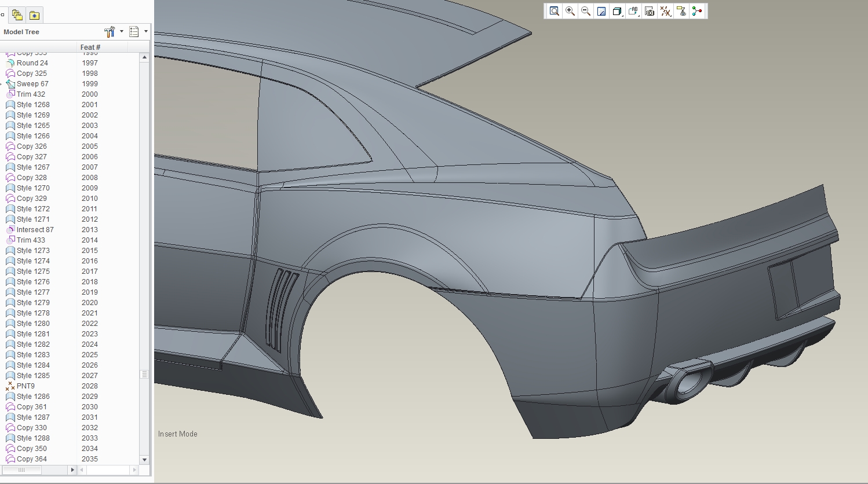Click the Copy 361 copy icon
The width and height of the screenshot is (868, 484).
point(10,407)
